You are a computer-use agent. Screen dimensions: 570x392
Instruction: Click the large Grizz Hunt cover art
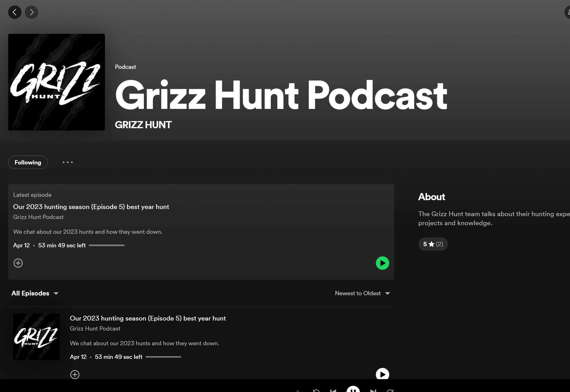tap(57, 82)
